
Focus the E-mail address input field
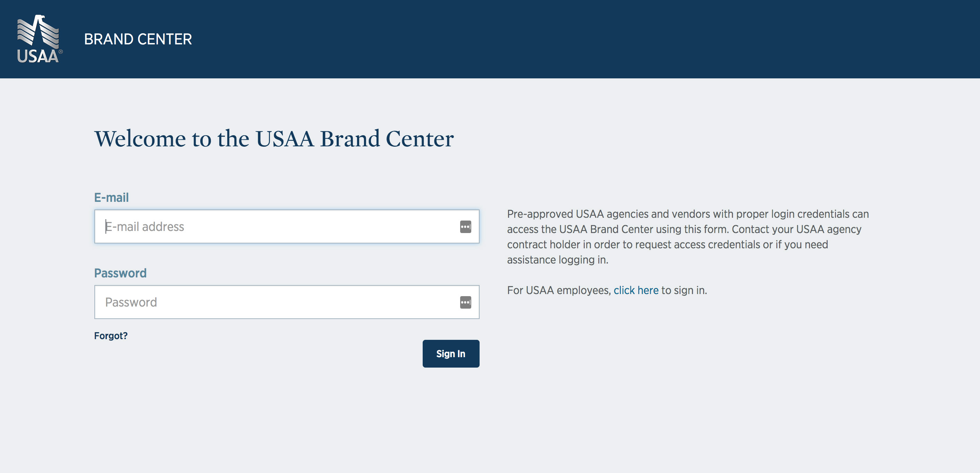tap(287, 226)
